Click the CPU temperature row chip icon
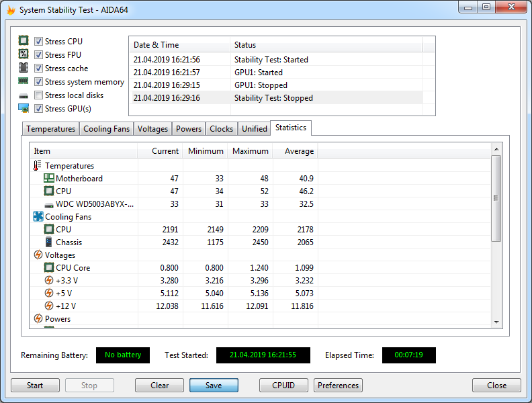Viewport: 532px width, 403px height. click(49, 191)
